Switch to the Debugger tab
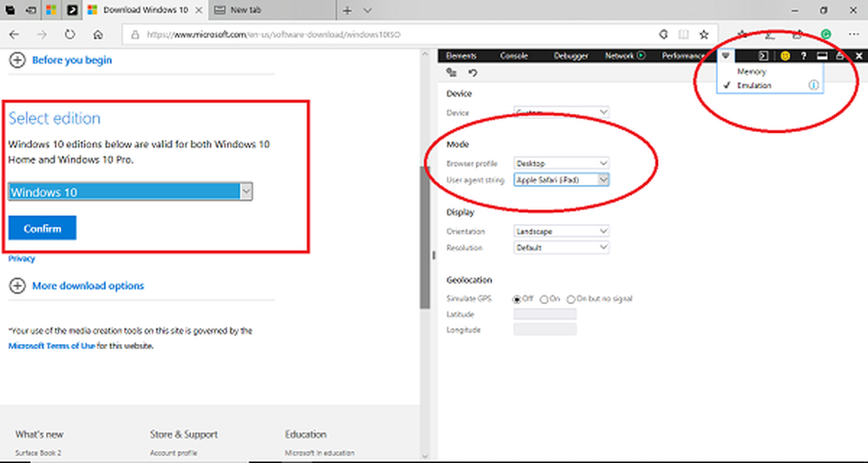 pyautogui.click(x=571, y=56)
